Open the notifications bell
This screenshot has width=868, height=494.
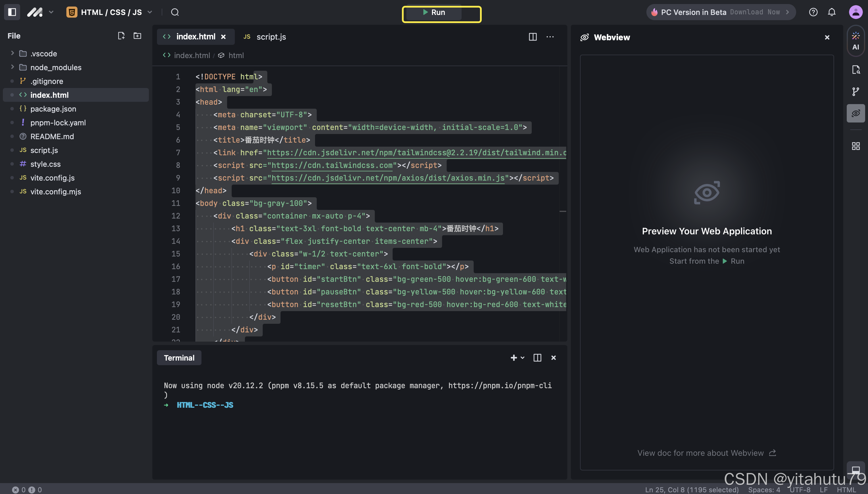[831, 12]
